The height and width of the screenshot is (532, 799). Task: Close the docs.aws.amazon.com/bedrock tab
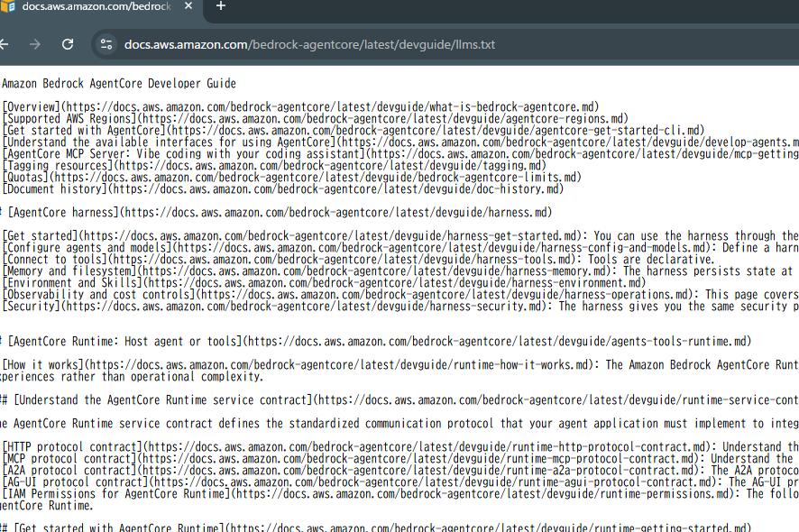[x=188, y=6]
